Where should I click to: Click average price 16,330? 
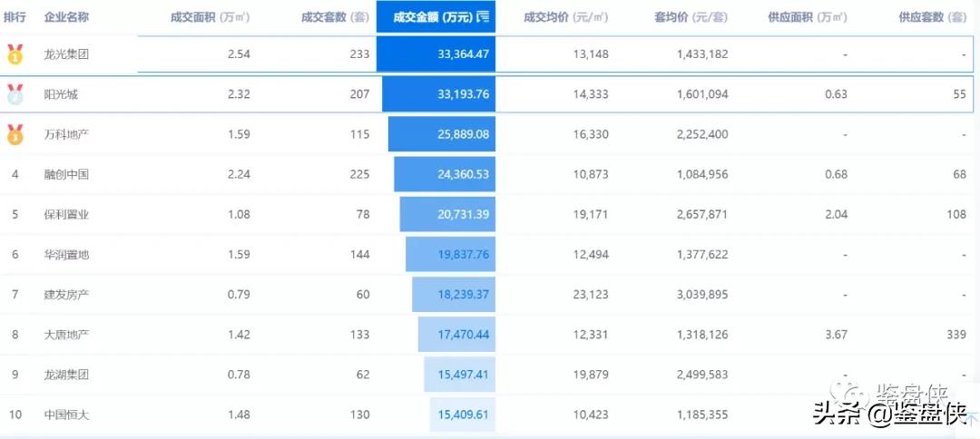(x=591, y=134)
